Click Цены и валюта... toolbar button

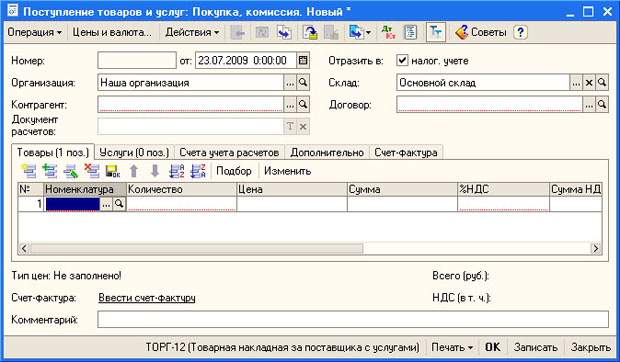(112, 32)
